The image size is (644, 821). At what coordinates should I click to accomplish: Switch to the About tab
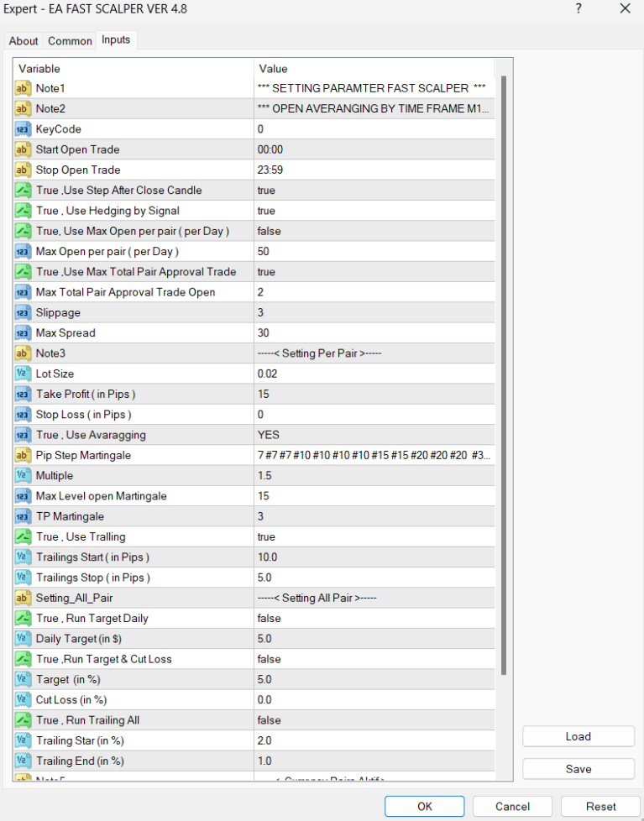point(24,41)
